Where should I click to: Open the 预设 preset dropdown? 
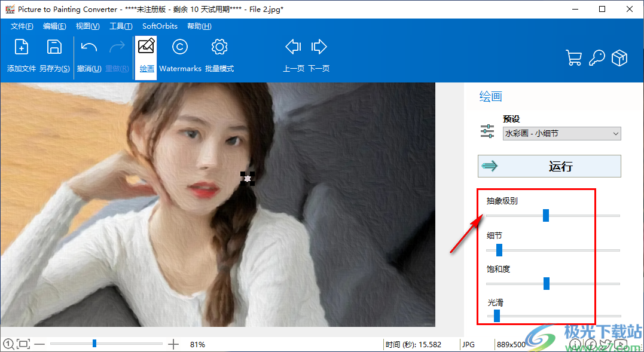click(x=562, y=133)
